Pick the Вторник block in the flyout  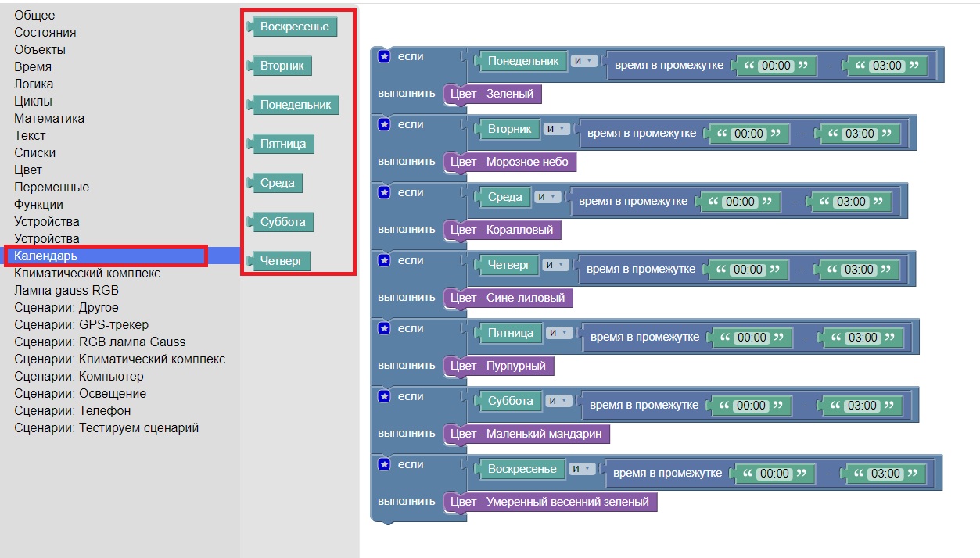(x=282, y=66)
